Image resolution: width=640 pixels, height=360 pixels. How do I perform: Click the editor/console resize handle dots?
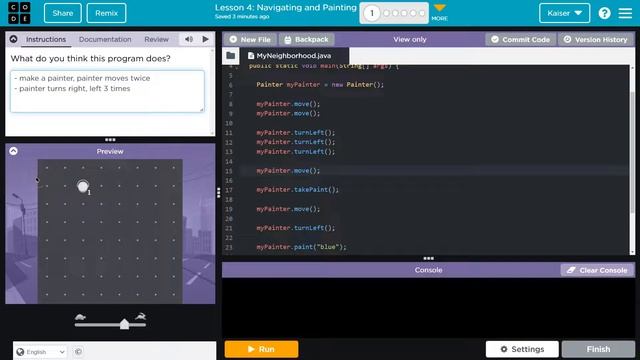[429, 258]
